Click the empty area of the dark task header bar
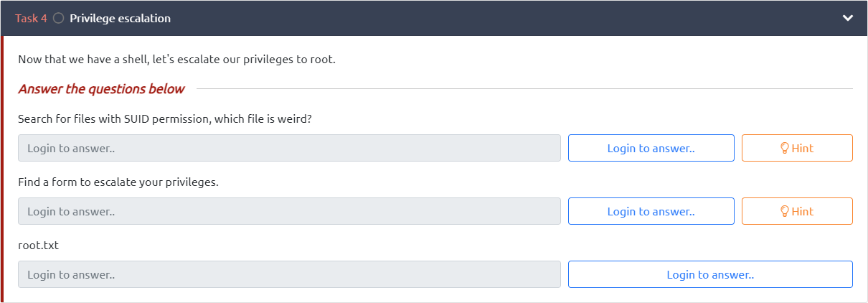The height and width of the screenshot is (303, 868). pos(502,19)
